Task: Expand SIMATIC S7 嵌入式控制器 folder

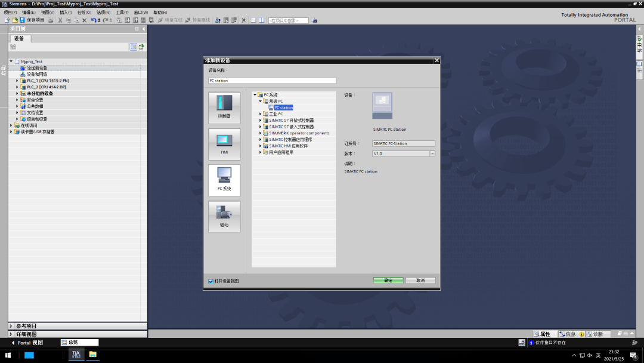Action: click(261, 127)
